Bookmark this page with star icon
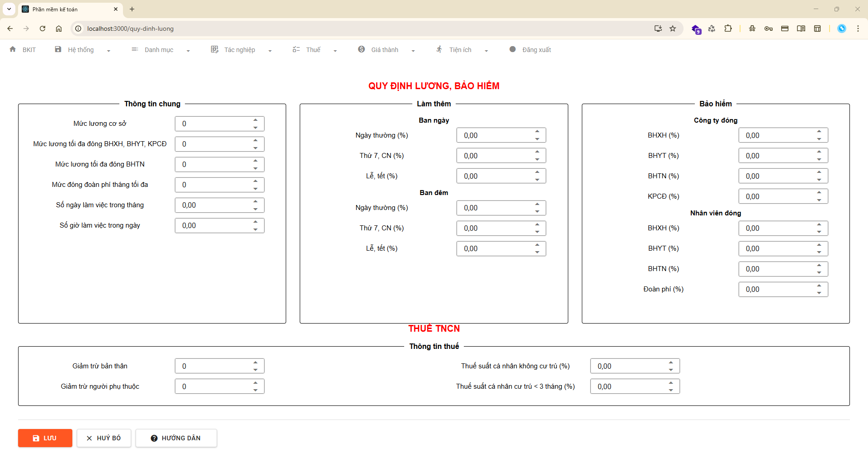The height and width of the screenshot is (467, 868). (673, 29)
